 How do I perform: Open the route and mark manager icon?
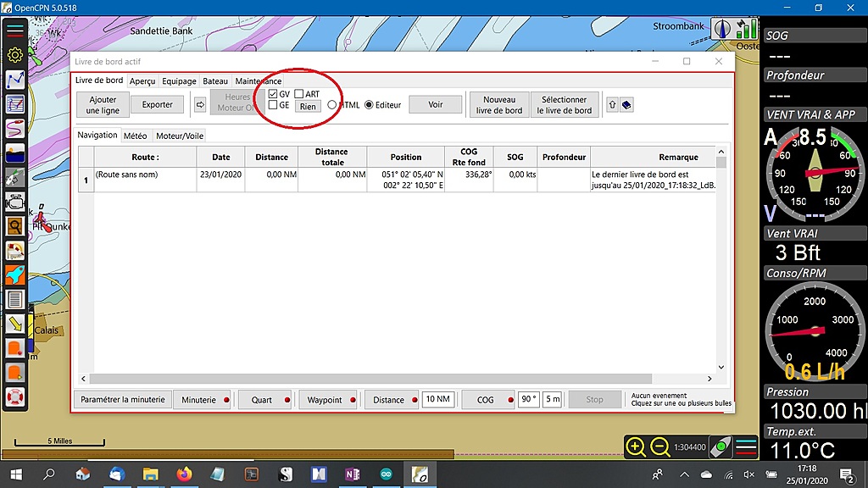(x=15, y=103)
